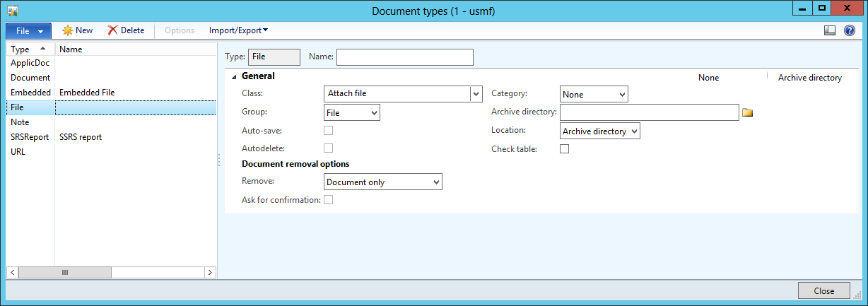Enable the Check table checkbox
868x306 pixels.
pos(564,149)
